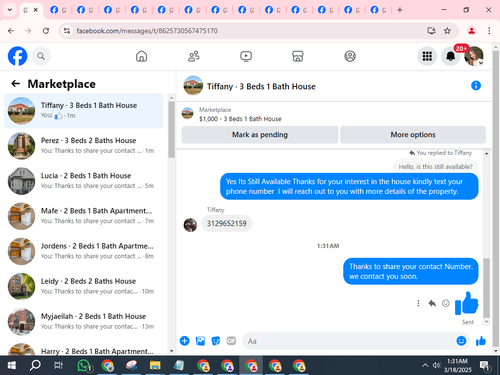
Task: View site information icon in address bar
Action: (x=67, y=31)
